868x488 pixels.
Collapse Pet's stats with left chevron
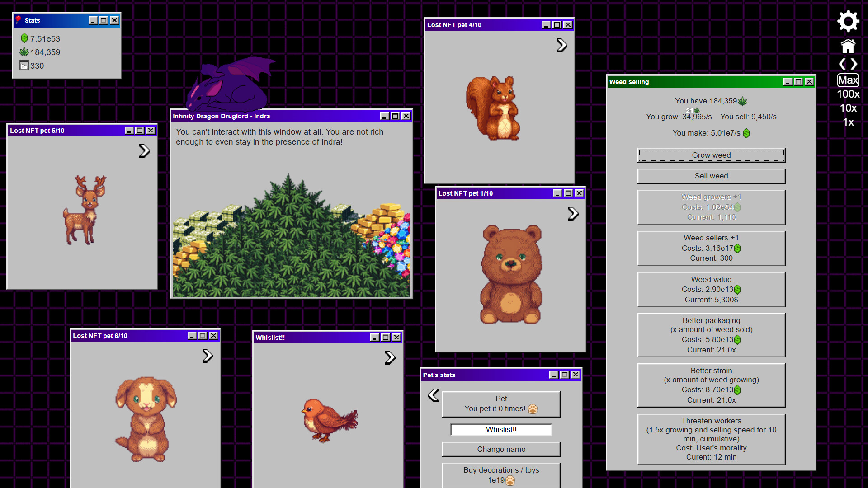click(x=433, y=395)
